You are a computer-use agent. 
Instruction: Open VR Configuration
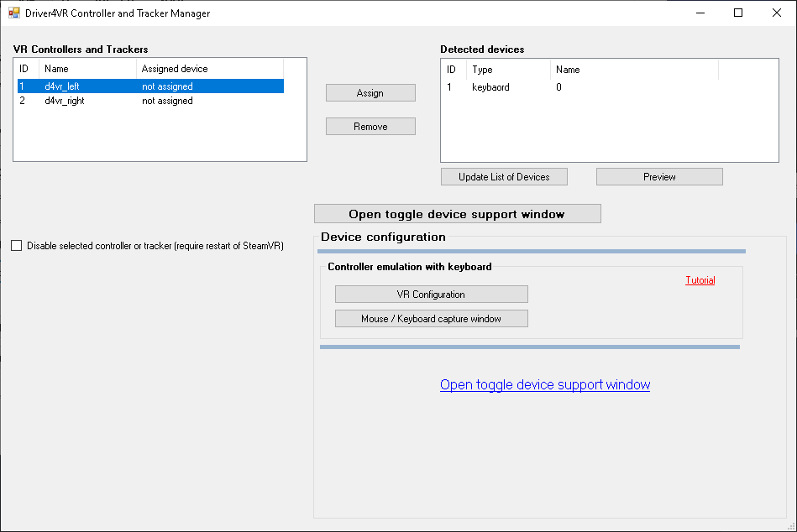click(x=431, y=295)
